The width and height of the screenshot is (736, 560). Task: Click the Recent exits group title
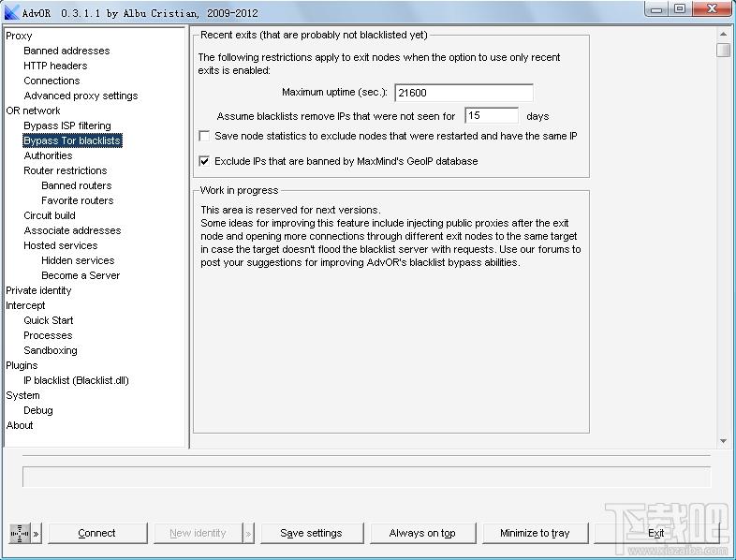point(314,36)
